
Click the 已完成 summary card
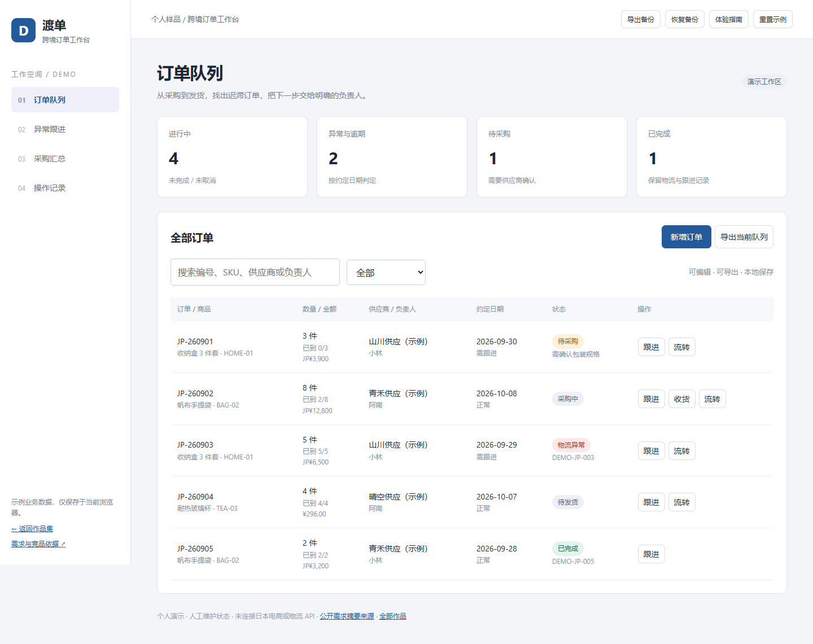point(711,157)
